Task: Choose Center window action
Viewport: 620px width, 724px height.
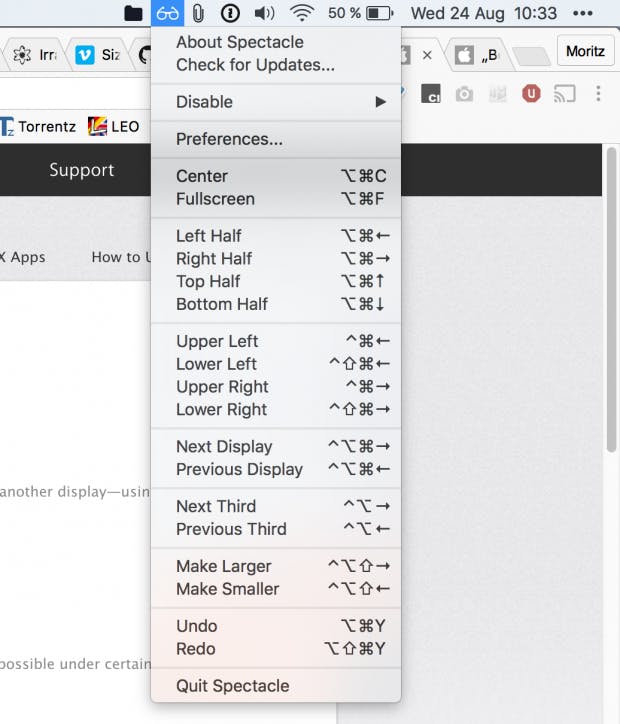Action: point(276,176)
